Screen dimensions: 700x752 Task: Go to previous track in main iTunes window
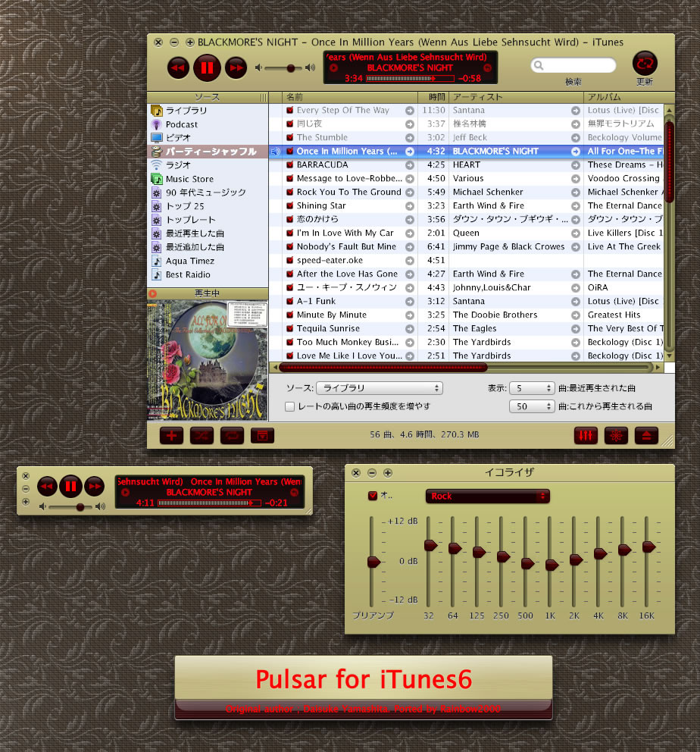pyautogui.click(x=178, y=67)
